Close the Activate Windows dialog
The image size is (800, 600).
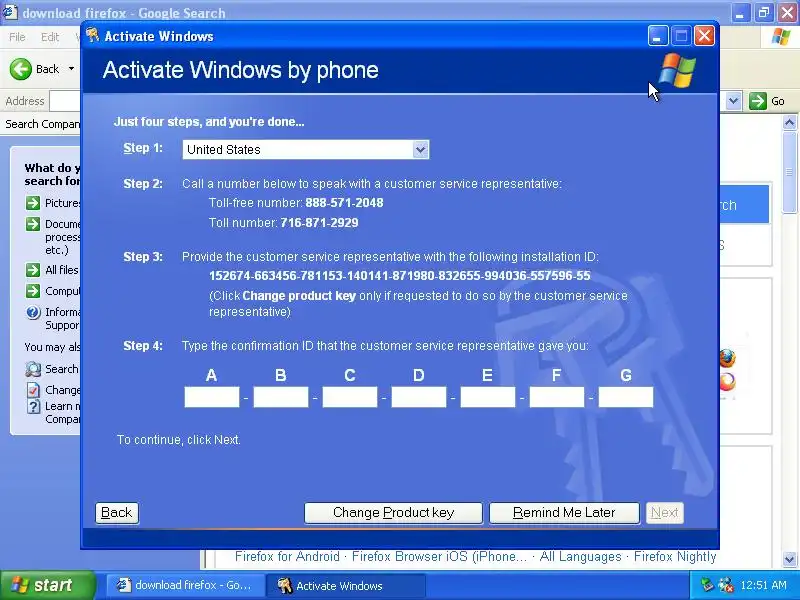pos(705,36)
